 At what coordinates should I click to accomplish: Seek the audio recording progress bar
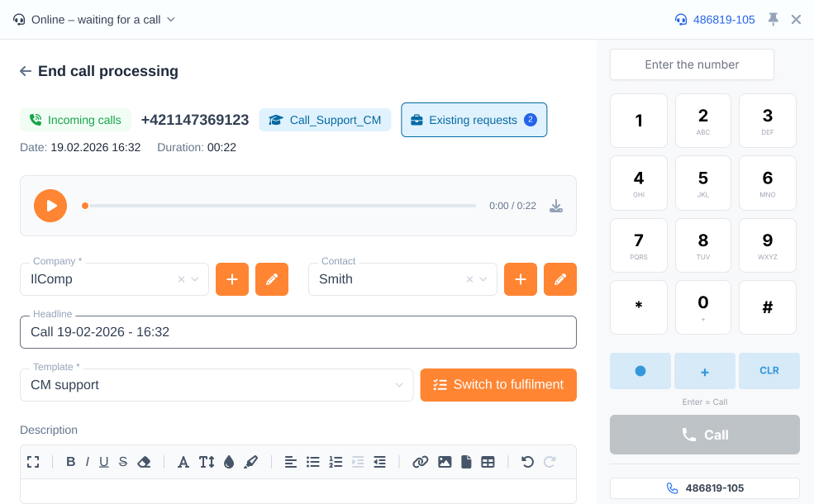coord(281,206)
